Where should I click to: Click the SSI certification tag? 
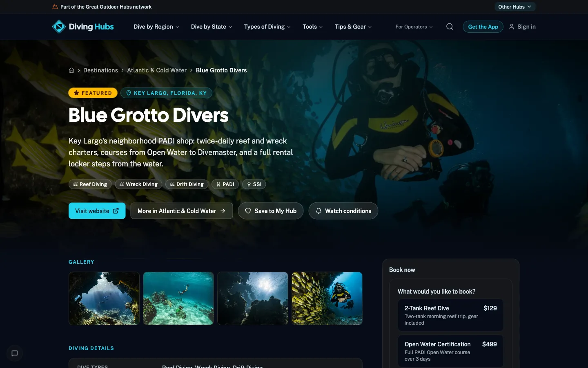point(254,184)
